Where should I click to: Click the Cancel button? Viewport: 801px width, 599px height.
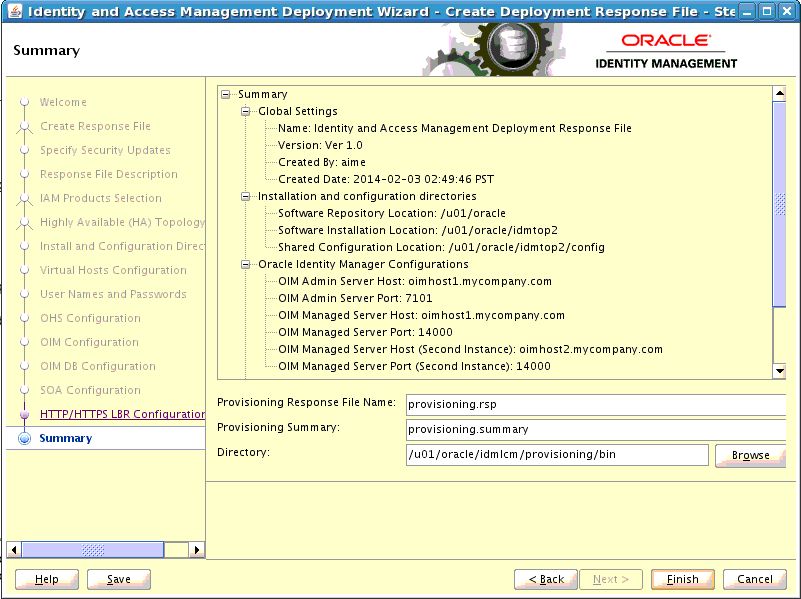[x=755, y=579]
